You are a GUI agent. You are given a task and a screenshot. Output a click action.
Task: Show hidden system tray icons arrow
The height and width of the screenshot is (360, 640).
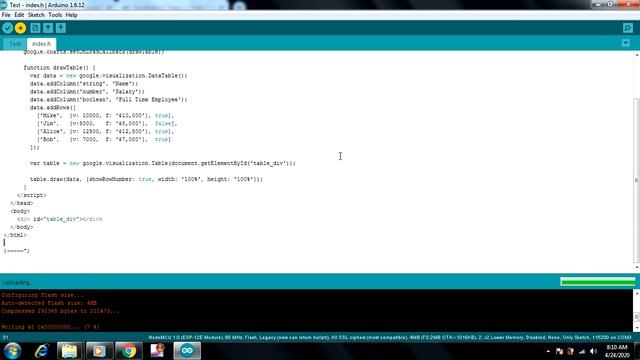(548, 351)
